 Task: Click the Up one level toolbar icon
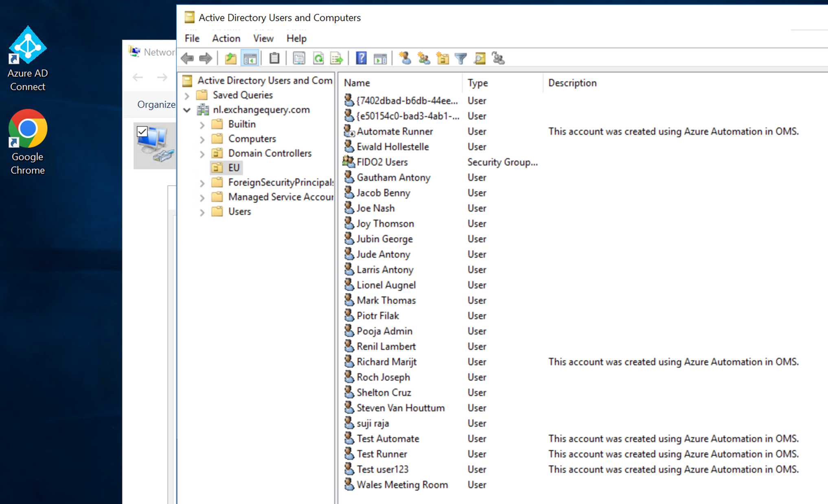pos(230,59)
